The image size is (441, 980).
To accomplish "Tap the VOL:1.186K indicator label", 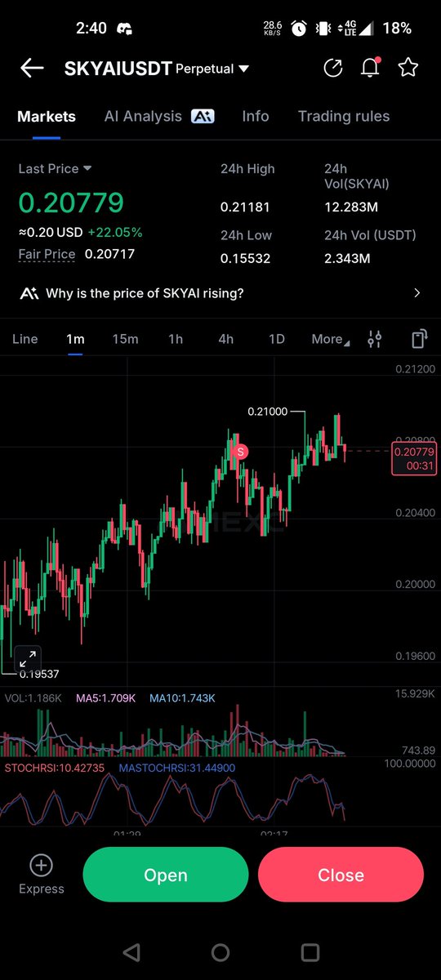I will [x=35, y=698].
